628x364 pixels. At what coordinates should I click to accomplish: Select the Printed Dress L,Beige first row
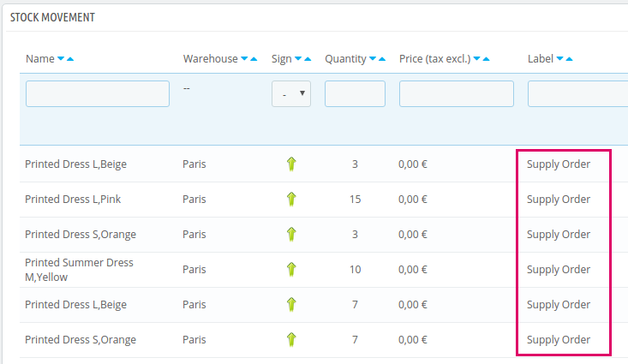click(324, 164)
